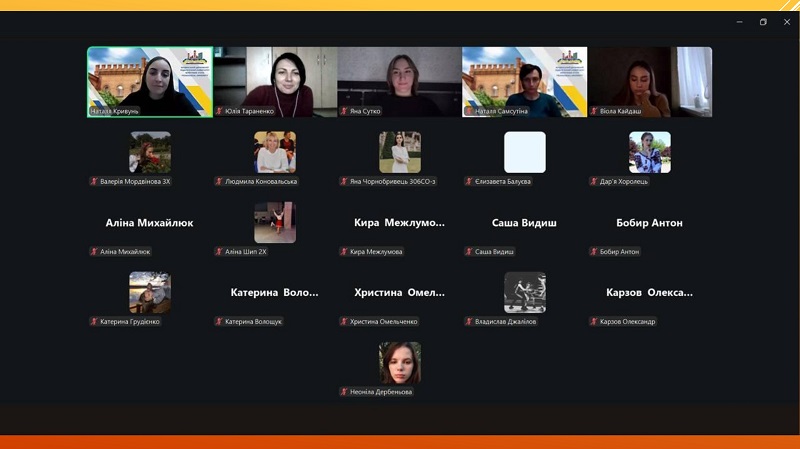This screenshot has width=800, height=449.
Task: Click muted mic icon beside Бобир Антон
Action: 595,251
